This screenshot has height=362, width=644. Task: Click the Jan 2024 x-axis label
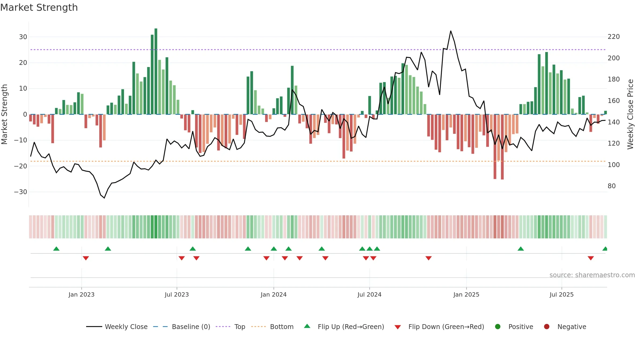click(274, 294)
